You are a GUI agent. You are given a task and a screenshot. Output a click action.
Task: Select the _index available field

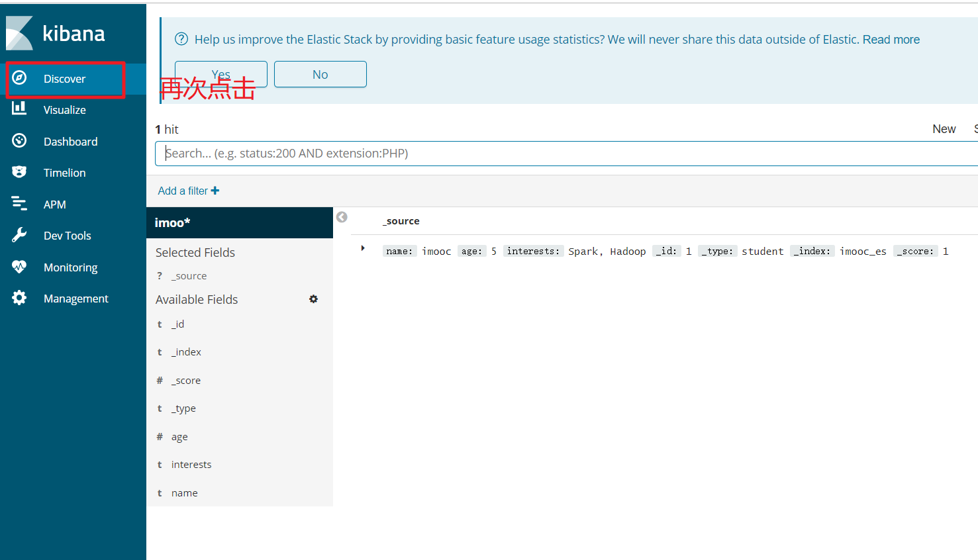tap(186, 352)
